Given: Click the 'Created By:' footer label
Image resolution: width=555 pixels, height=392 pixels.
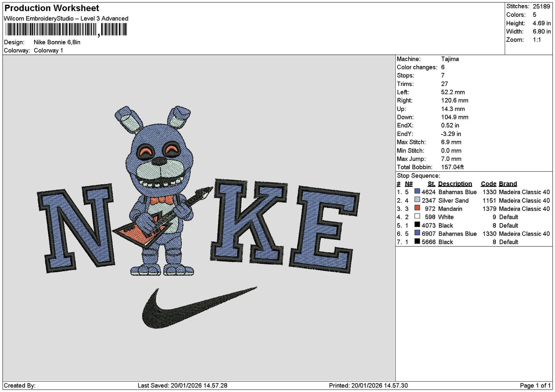Looking at the screenshot, I should (x=20, y=385).
